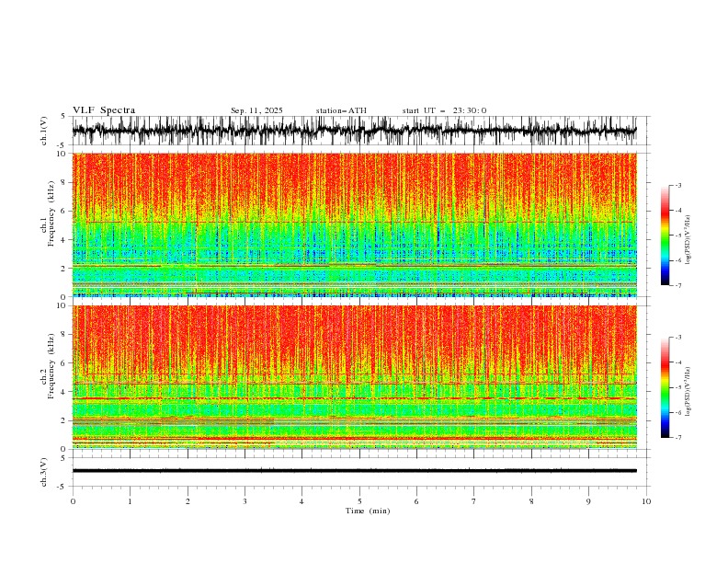Click the '-4' tick on ch.2 colorbar
The height and width of the screenshot is (563, 728).
pos(677,362)
